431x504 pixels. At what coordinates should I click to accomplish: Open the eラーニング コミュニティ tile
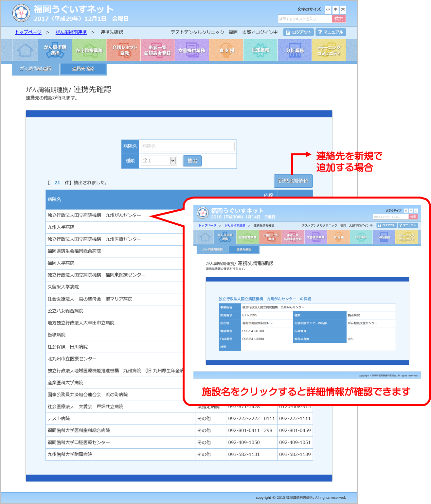click(x=329, y=50)
